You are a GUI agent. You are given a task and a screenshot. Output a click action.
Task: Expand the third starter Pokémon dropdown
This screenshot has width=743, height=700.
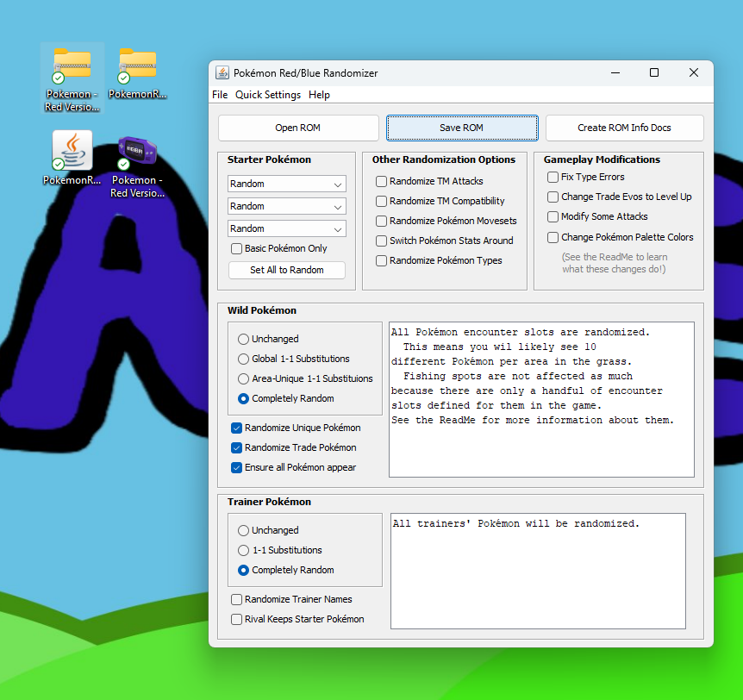(x=287, y=228)
